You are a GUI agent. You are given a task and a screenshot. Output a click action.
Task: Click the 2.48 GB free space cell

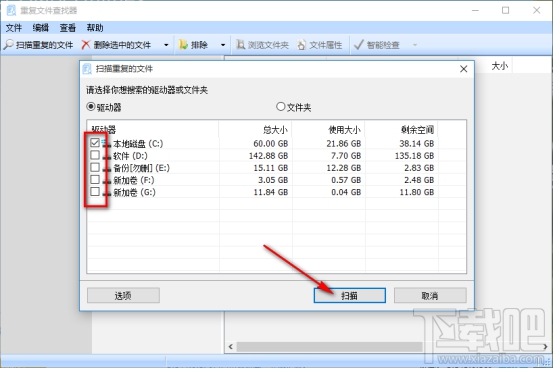(419, 180)
